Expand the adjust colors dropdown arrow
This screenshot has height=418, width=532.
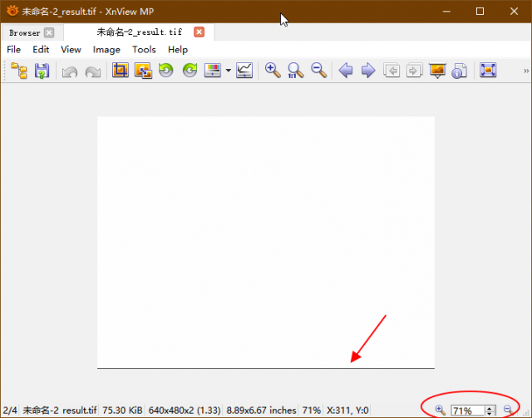click(x=229, y=71)
